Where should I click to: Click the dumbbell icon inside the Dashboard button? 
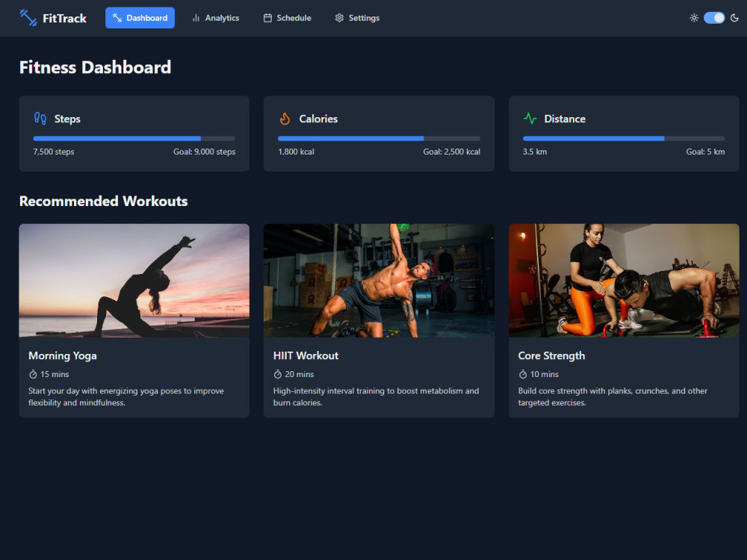[117, 18]
